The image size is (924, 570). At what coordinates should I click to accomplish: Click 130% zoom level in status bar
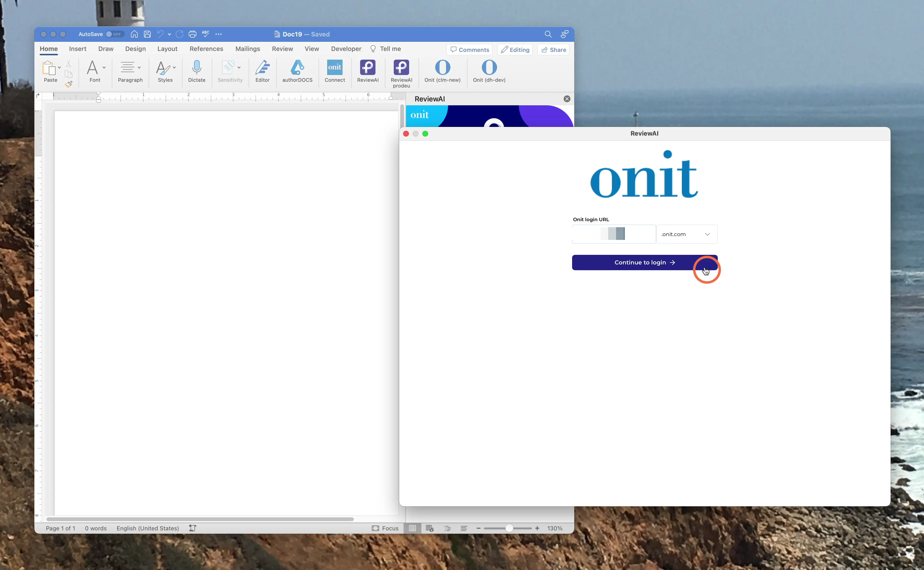[x=555, y=528]
